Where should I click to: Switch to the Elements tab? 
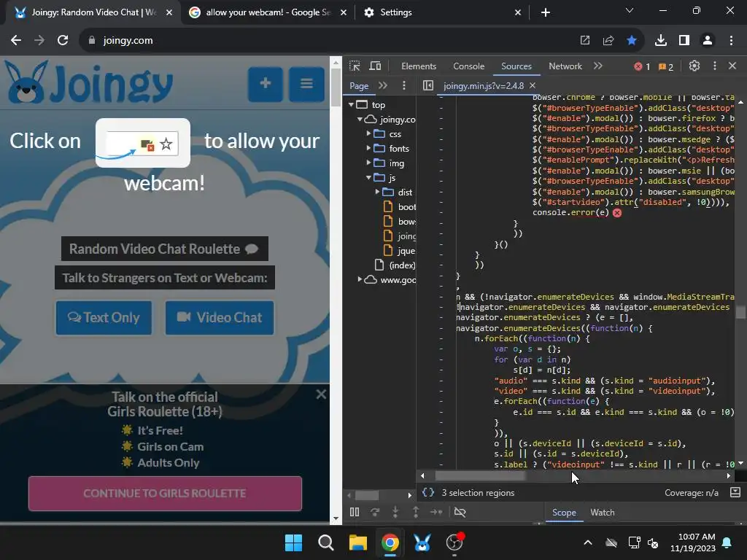419,66
